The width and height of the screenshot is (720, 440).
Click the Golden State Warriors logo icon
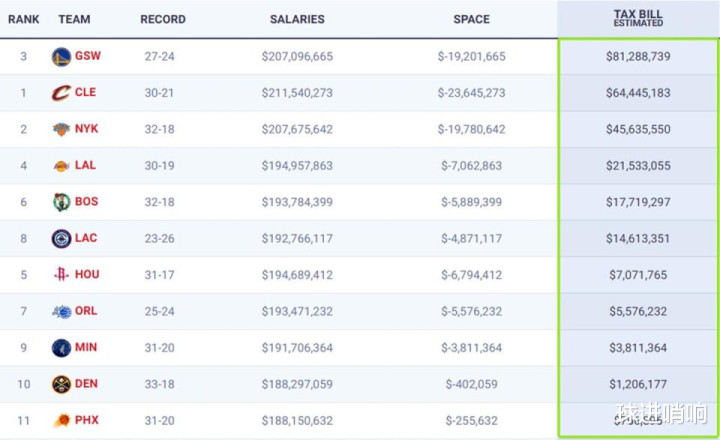(61, 56)
